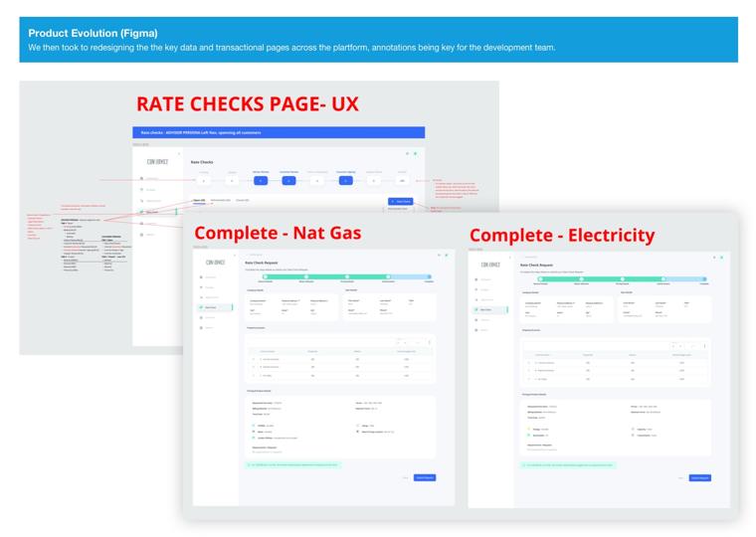Click the Back link beside the Electricity submit button
Viewport: 756px width, 537px height.
click(680, 477)
